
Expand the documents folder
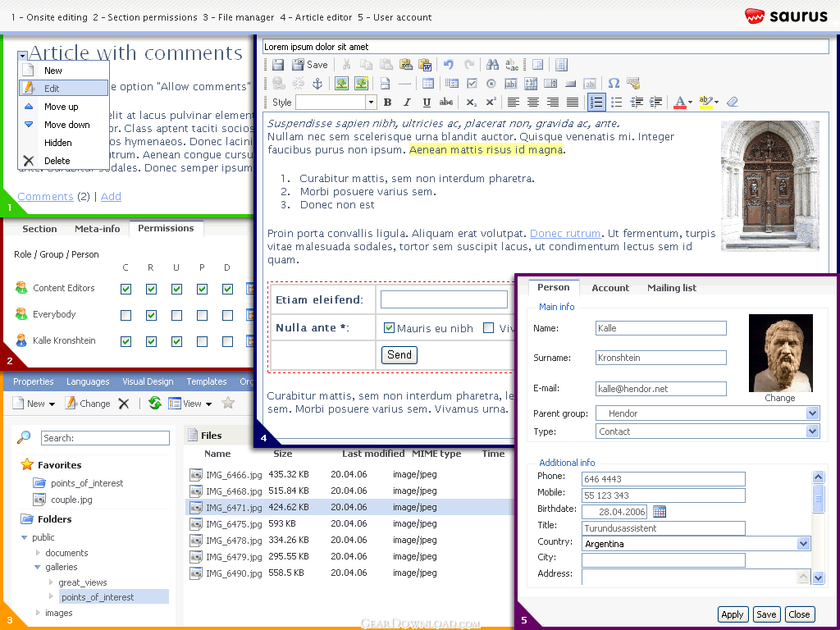(x=38, y=552)
